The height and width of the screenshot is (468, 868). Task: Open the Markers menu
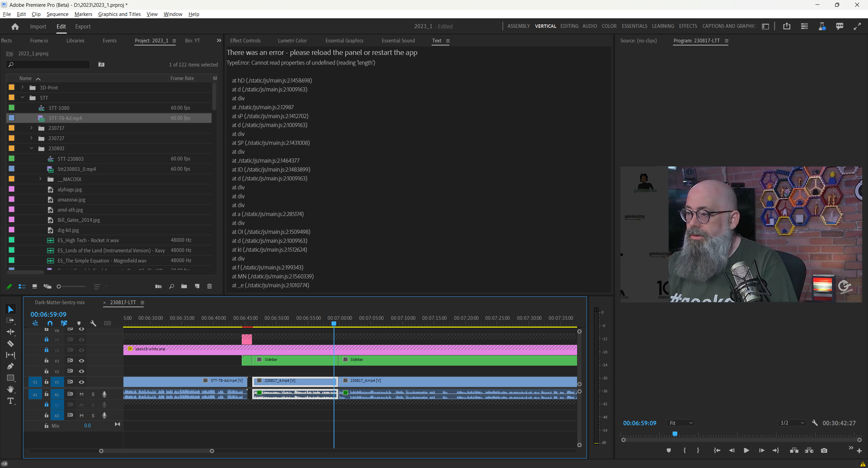tap(83, 14)
